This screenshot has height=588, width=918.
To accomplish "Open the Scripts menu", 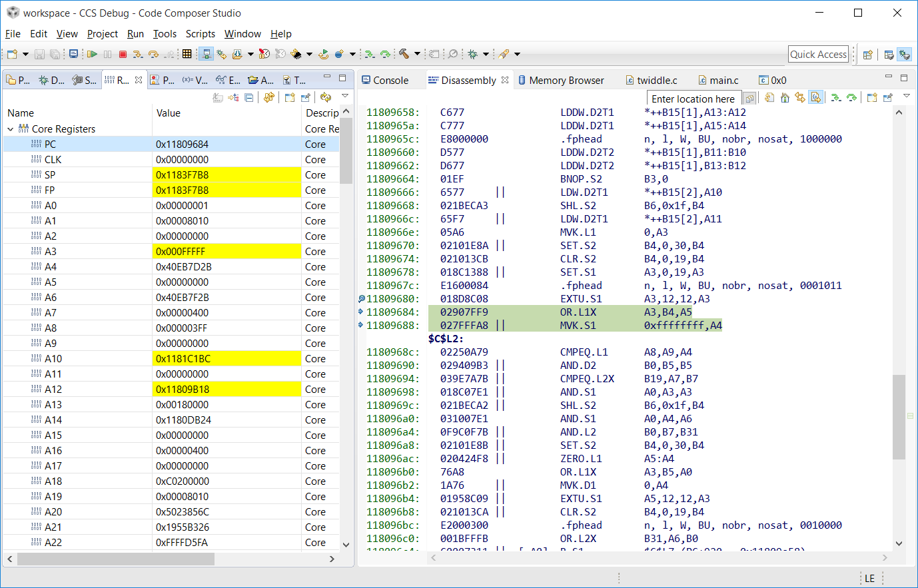I will point(201,34).
